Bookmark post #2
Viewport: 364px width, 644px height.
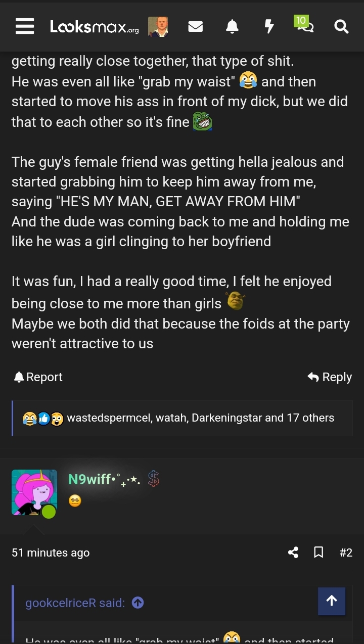[x=318, y=553]
